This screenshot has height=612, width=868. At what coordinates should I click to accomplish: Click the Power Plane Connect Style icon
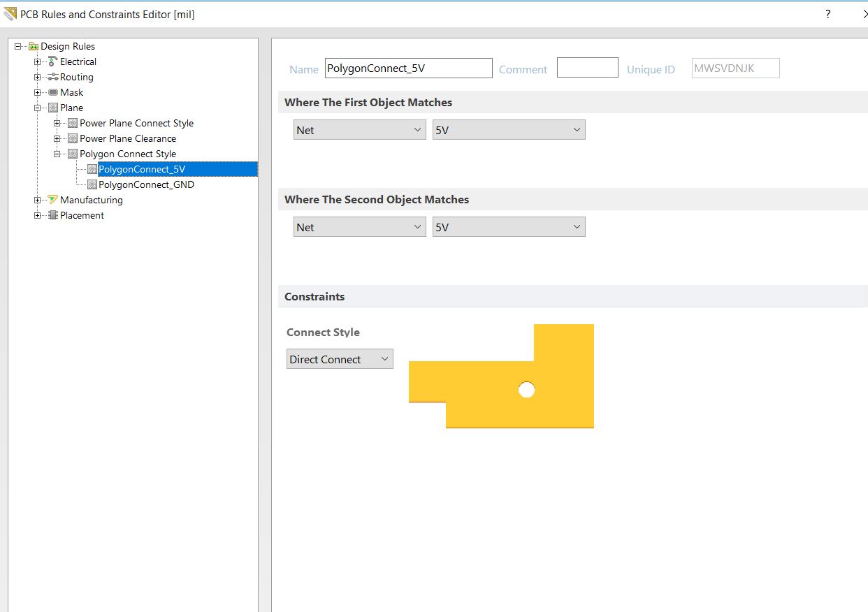tap(73, 123)
